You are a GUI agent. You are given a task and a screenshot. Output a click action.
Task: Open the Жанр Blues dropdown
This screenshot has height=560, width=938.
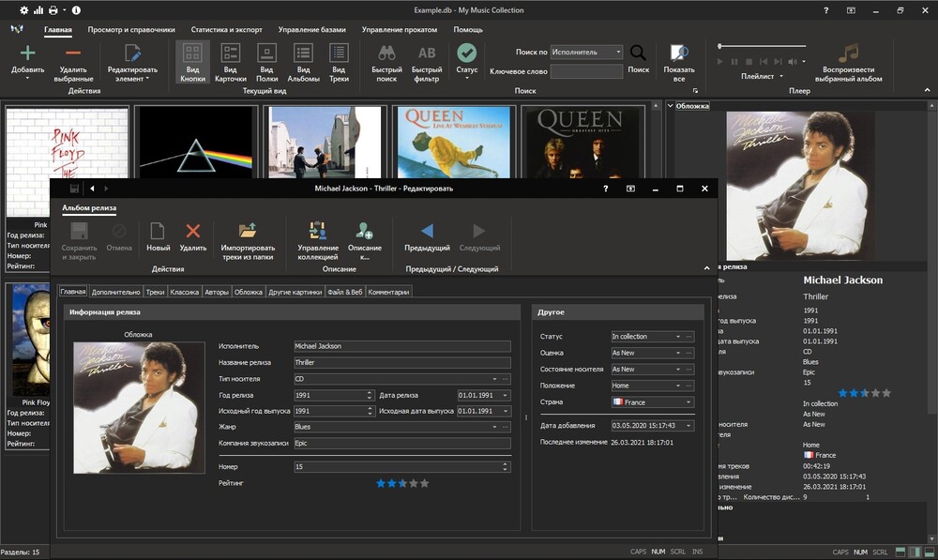pyautogui.click(x=492, y=427)
